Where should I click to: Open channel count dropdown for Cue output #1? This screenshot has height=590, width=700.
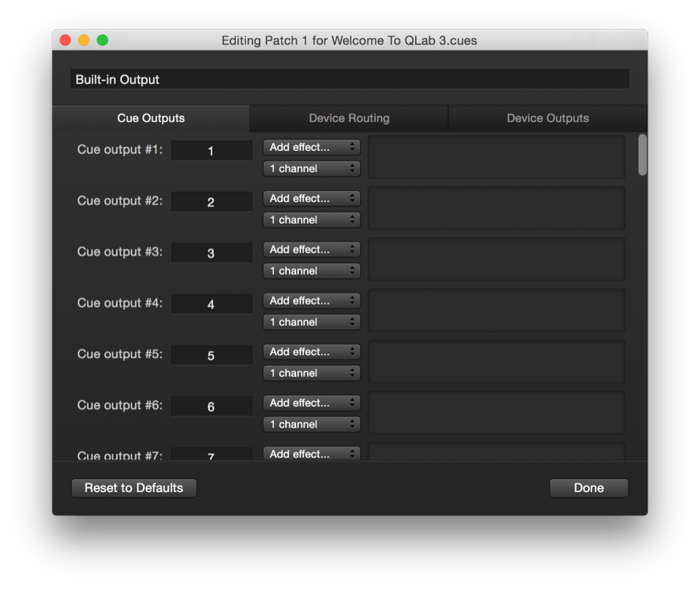311,168
